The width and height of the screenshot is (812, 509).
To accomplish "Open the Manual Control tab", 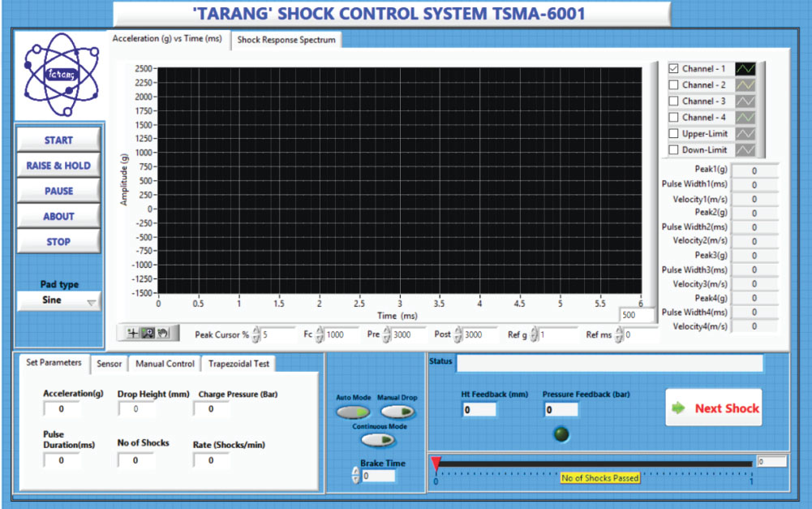I will 165,364.
